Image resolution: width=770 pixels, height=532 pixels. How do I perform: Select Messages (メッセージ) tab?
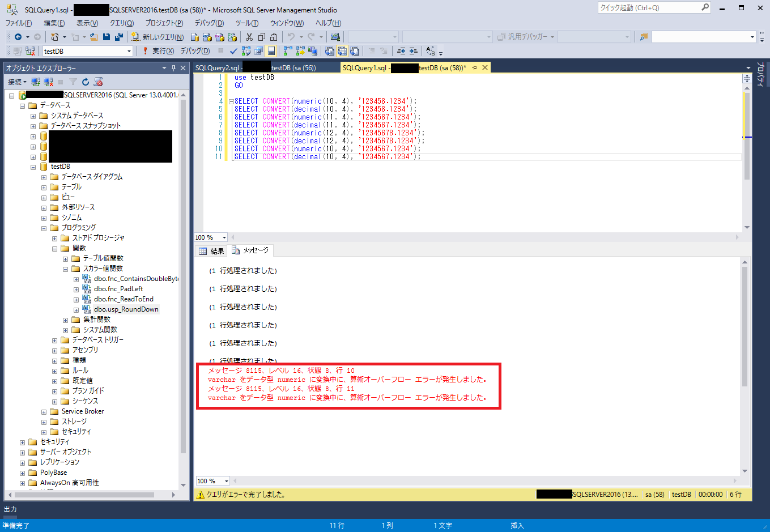(250, 250)
